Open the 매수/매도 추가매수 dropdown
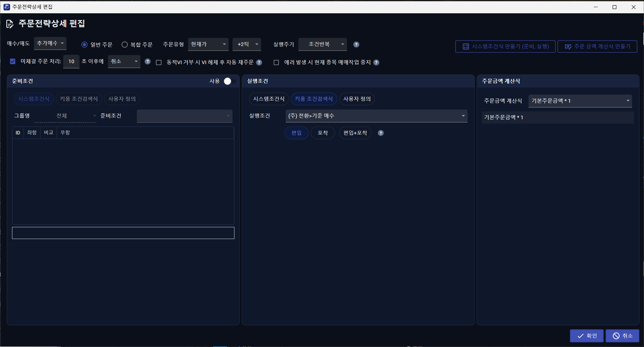The image size is (644, 347). (x=50, y=43)
